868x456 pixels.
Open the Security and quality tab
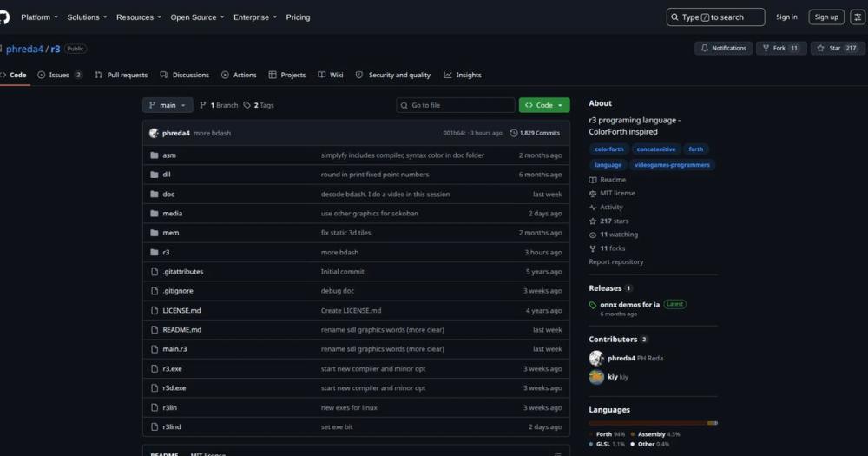[x=393, y=75]
